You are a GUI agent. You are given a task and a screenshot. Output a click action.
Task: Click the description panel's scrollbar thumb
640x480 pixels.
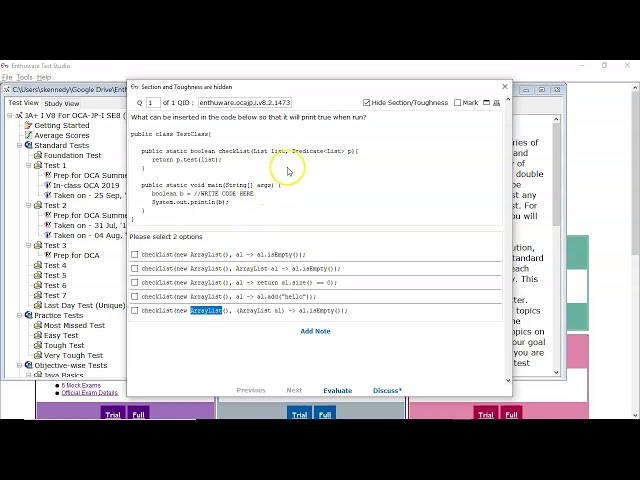556,174
